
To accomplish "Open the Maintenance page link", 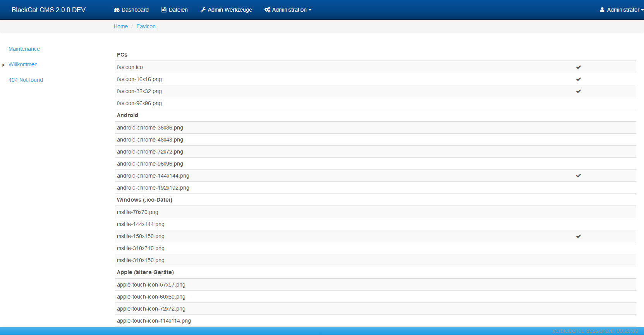I will pos(24,49).
